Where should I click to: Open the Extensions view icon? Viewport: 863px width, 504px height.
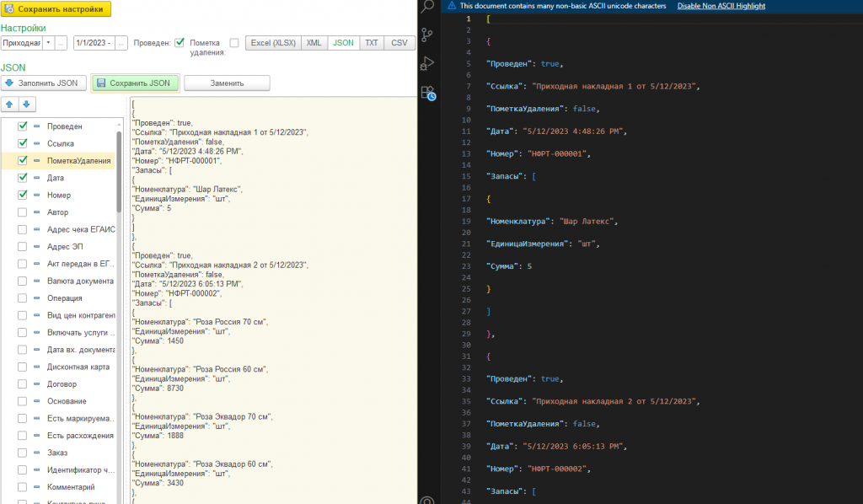pyautogui.click(x=428, y=93)
